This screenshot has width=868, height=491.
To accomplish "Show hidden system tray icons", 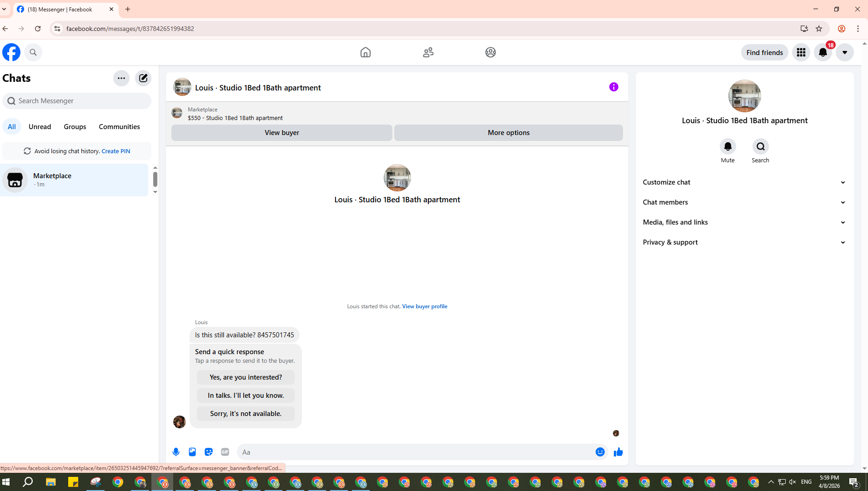I will pos(771,482).
